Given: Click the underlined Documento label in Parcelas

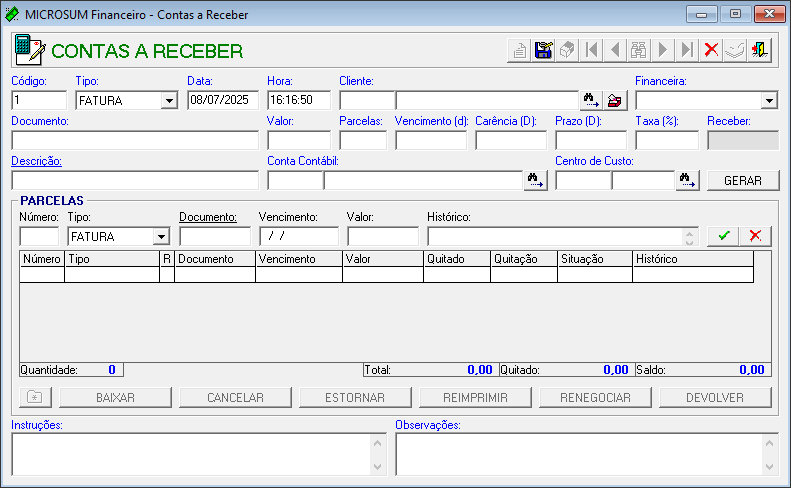Looking at the screenshot, I should pos(208,217).
